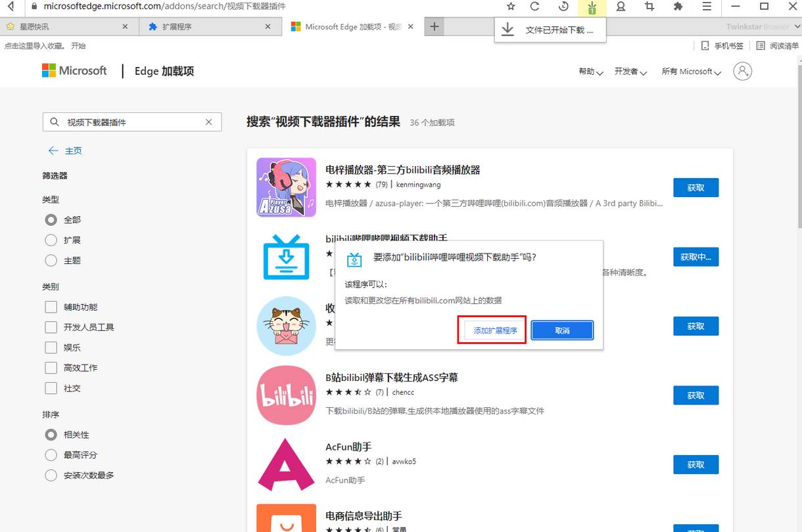The height and width of the screenshot is (532, 802).
Task: Select the 扩展 type radio button
Action: click(x=51, y=240)
